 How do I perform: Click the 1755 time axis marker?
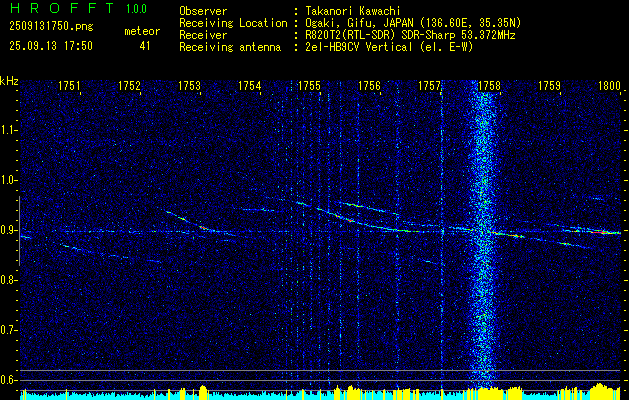(x=309, y=86)
